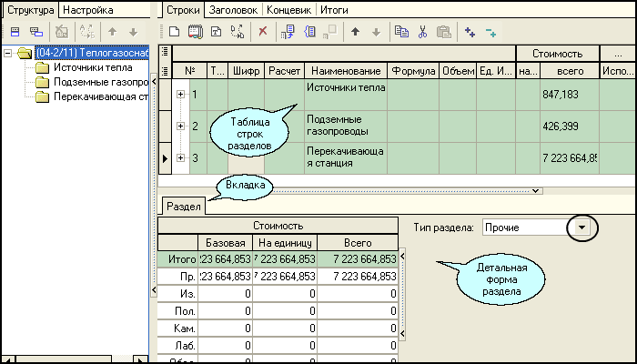Click the cell with value 847,183
The image size is (637, 364).
pos(570,95)
